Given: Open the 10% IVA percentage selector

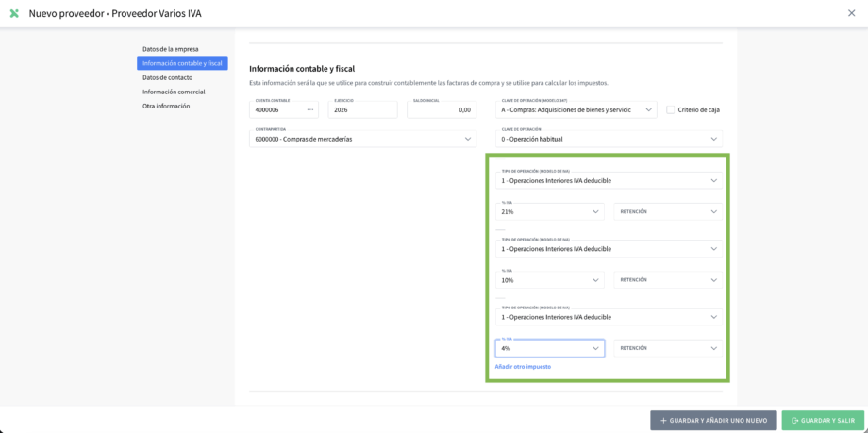Looking at the screenshot, I should pos(549,280).
